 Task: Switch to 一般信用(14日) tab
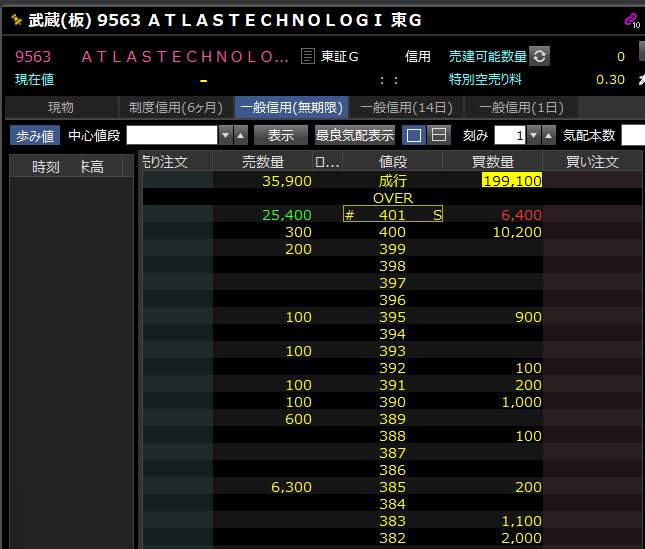click(x=406, y=107)
